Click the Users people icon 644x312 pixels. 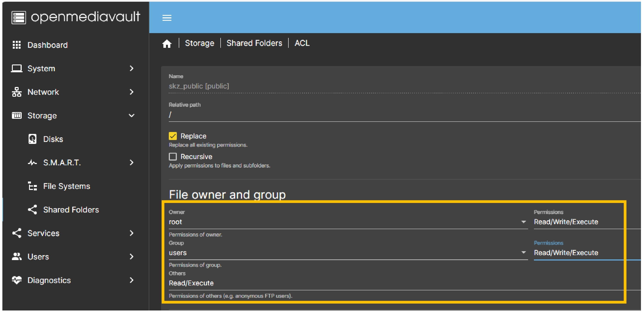tap(16, 257)
